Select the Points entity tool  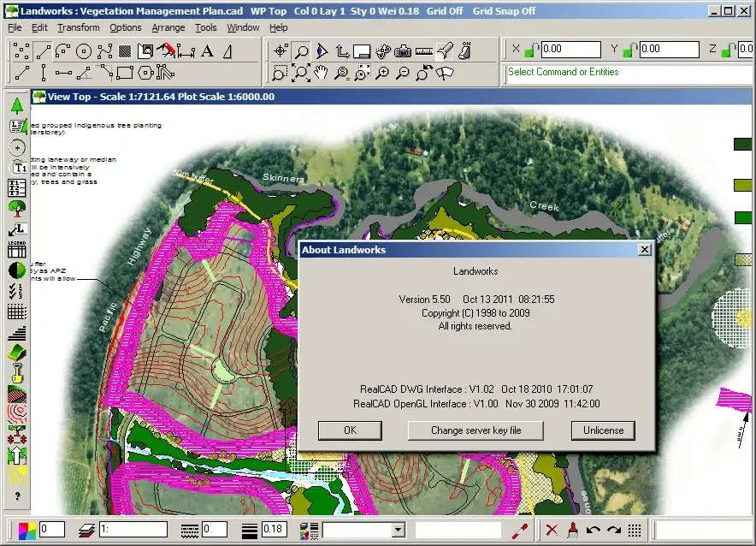point(21,50)
